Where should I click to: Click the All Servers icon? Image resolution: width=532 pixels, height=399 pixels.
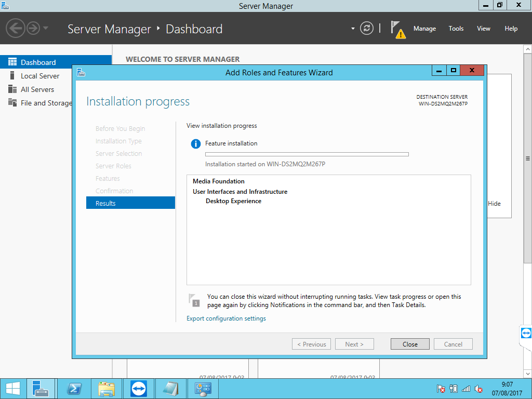(12, 89)
